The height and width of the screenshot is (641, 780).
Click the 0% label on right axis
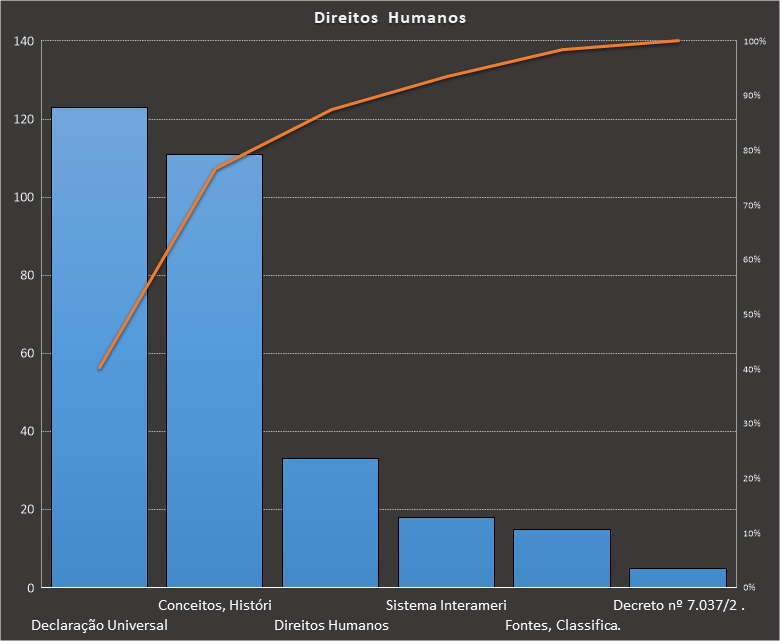click(750, 588)
